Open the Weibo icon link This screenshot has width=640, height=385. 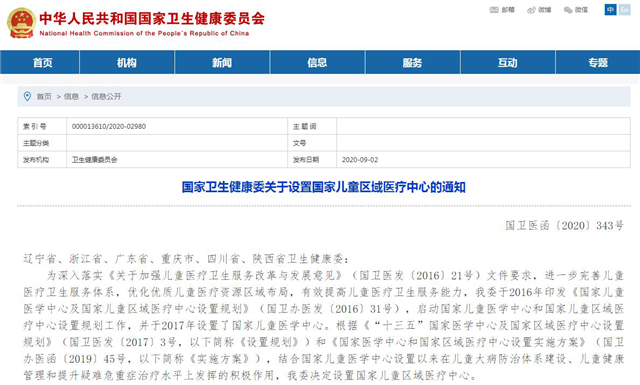[x=531, y=10]
